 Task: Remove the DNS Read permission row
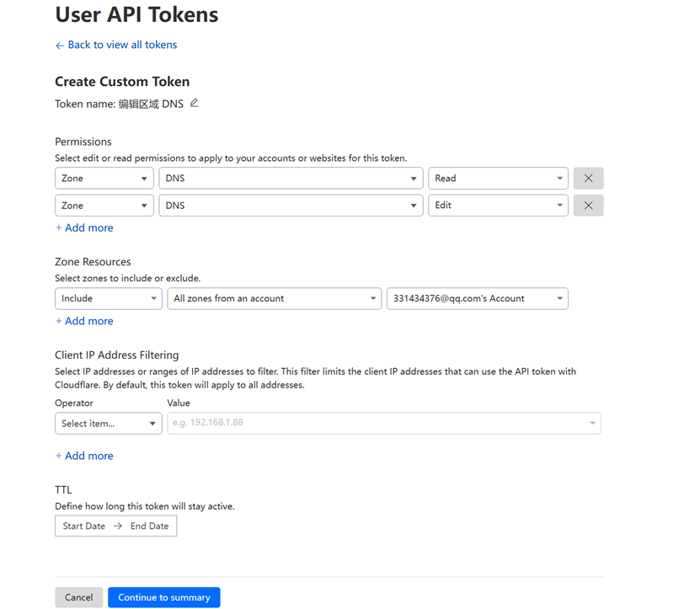589,178
